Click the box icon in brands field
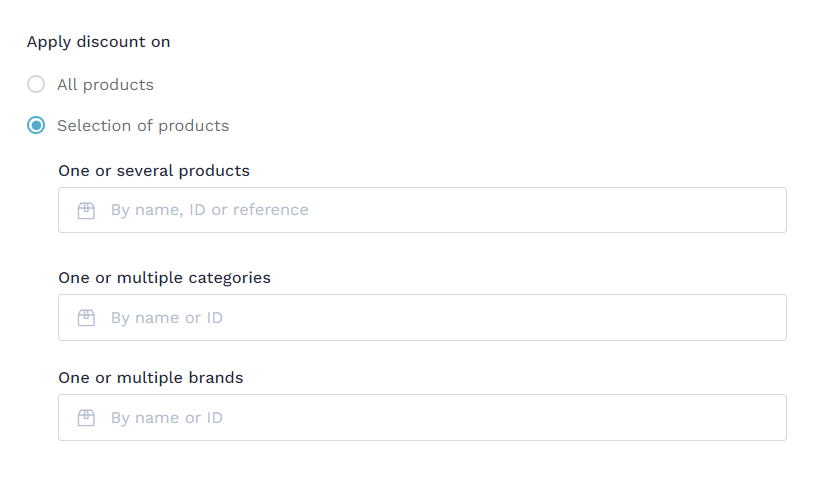The height and width of the screenshot is (478, 815). point(86,418)
